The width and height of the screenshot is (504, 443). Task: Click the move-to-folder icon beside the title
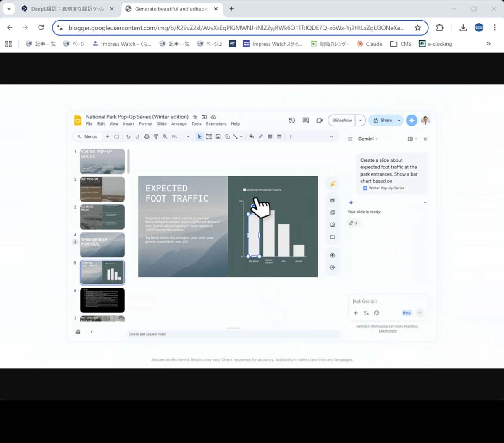coord(204,117)
